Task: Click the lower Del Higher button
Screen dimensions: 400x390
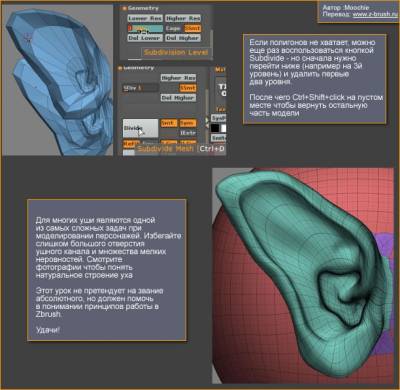Action: (x=178, y=98)
